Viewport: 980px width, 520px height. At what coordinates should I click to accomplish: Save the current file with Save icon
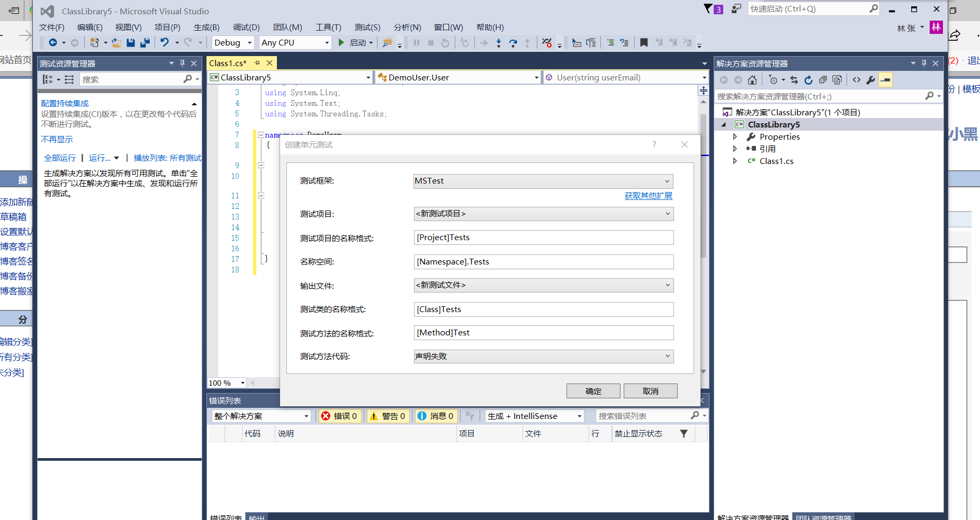click(x=131, y=43)
